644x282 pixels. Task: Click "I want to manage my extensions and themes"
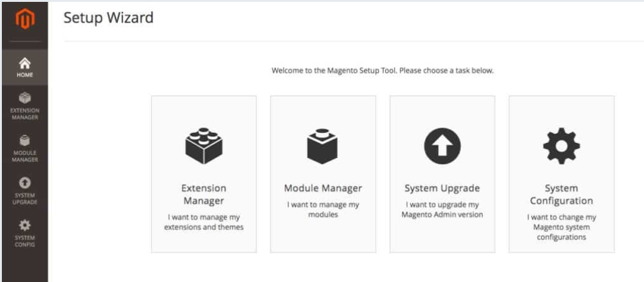coord(204,222)
